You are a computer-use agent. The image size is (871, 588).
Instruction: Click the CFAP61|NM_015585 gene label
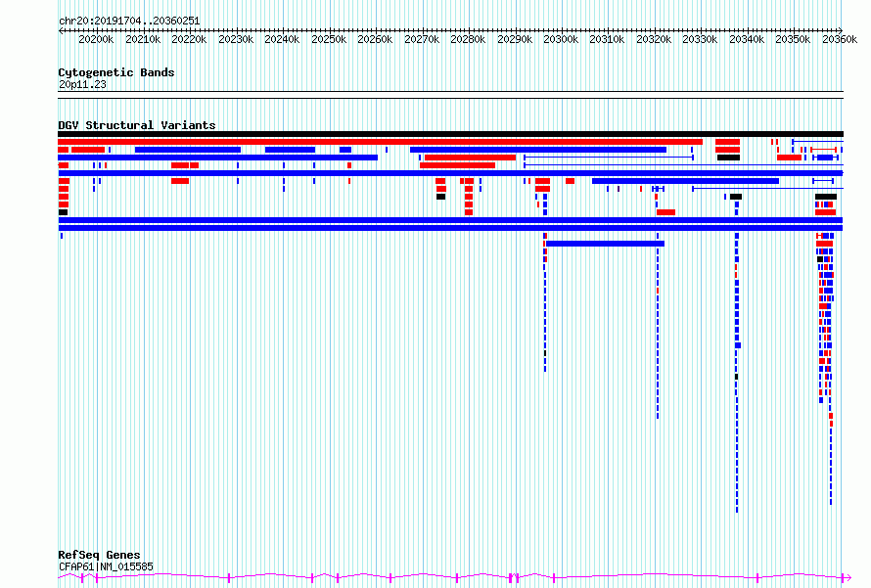coord(106,566)
